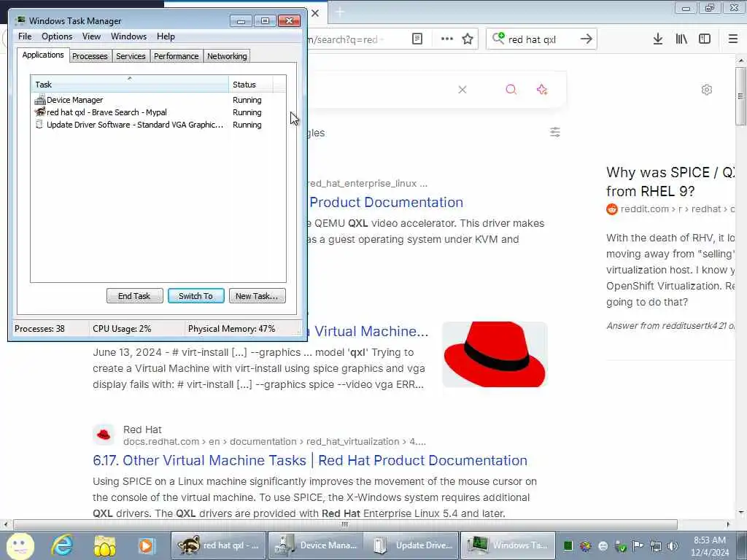The height and width of the screenshot is (560, 747).
Task: Launch Internet Explorer from the taskbar
Action: pyautogui.click(x=63, y=545)
